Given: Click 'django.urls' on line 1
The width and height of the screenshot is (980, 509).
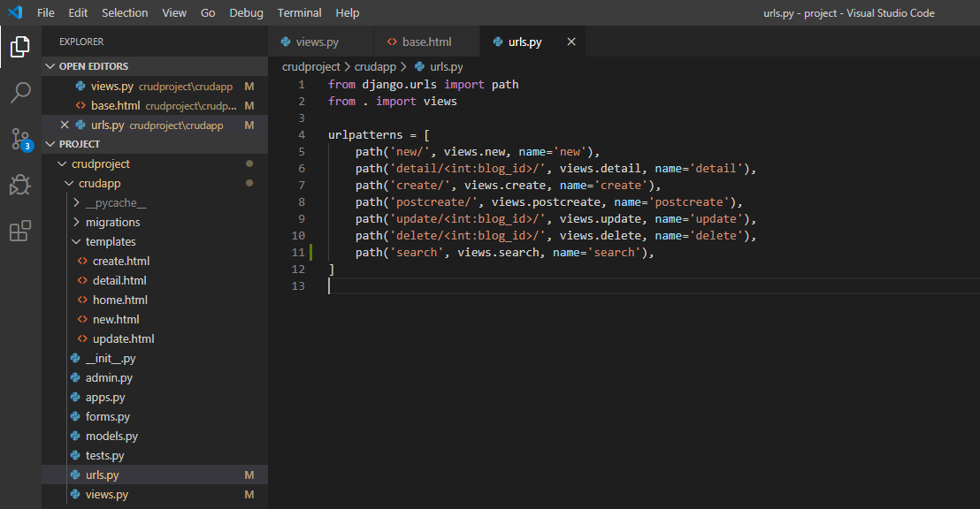Looking at the screenshot, I should point(400,84).
